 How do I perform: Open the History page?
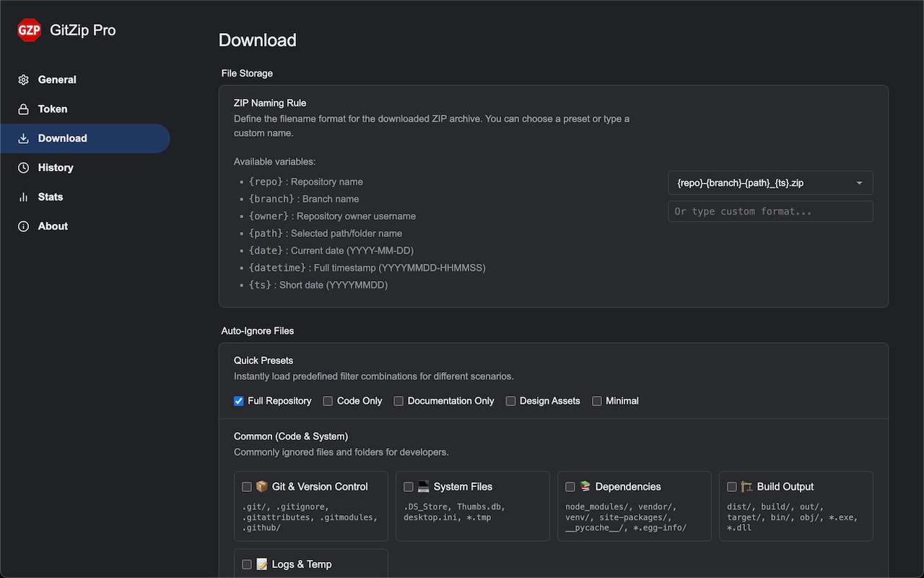click(x=85, y=168)
